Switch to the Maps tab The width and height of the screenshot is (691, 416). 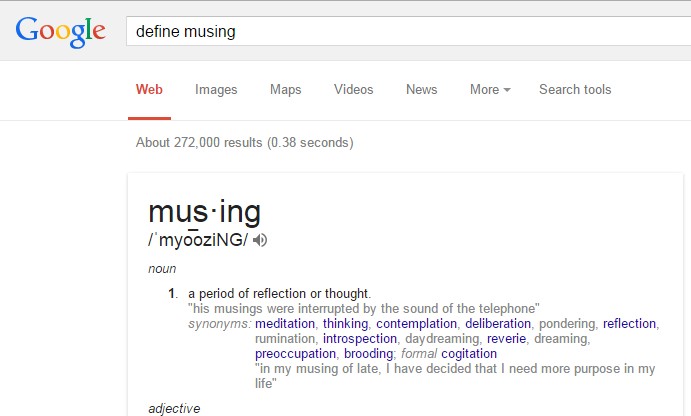tap(285, 90)
